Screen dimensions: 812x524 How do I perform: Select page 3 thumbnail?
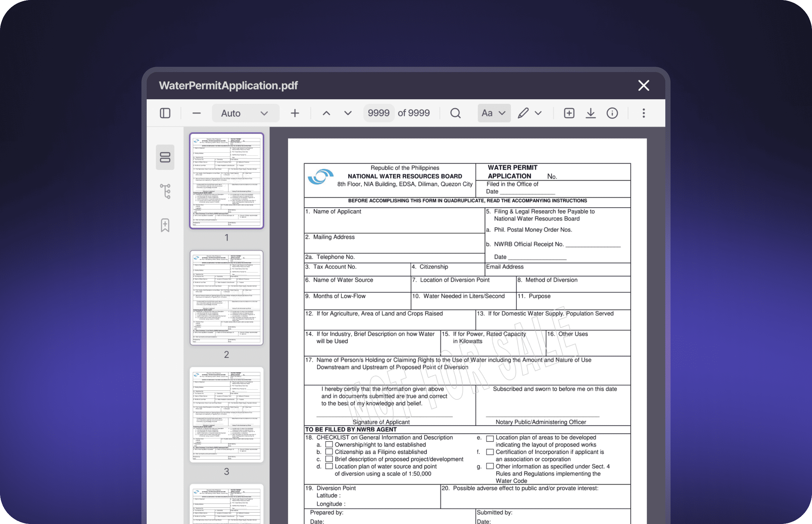227,414
